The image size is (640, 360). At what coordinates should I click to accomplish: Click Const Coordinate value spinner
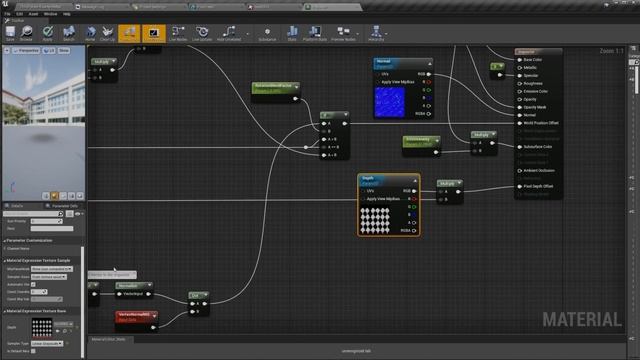[39, 292]
